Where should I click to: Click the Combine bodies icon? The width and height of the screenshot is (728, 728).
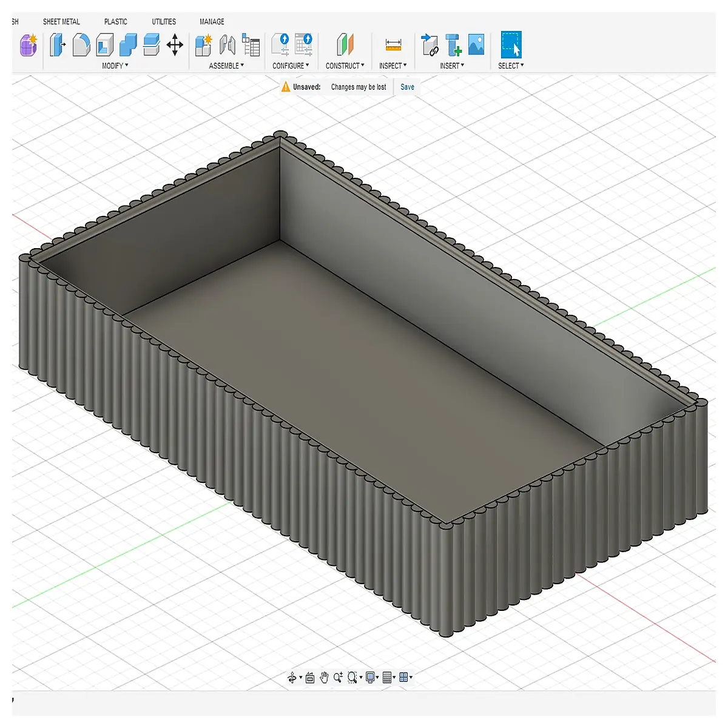click(128, 45)
